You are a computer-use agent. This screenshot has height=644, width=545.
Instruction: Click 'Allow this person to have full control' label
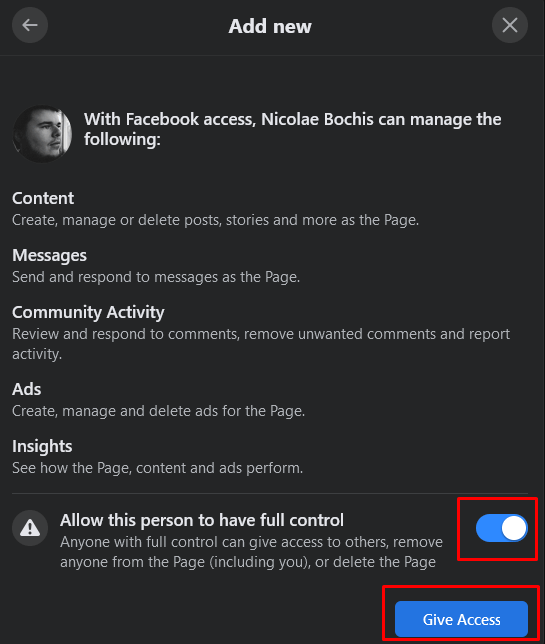coord(202,520)
